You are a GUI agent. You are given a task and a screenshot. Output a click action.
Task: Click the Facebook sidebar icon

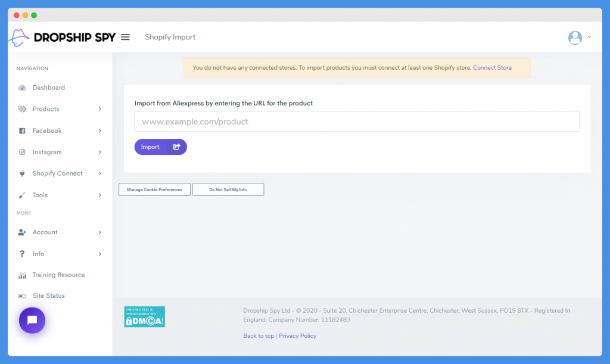pos(22,130)
